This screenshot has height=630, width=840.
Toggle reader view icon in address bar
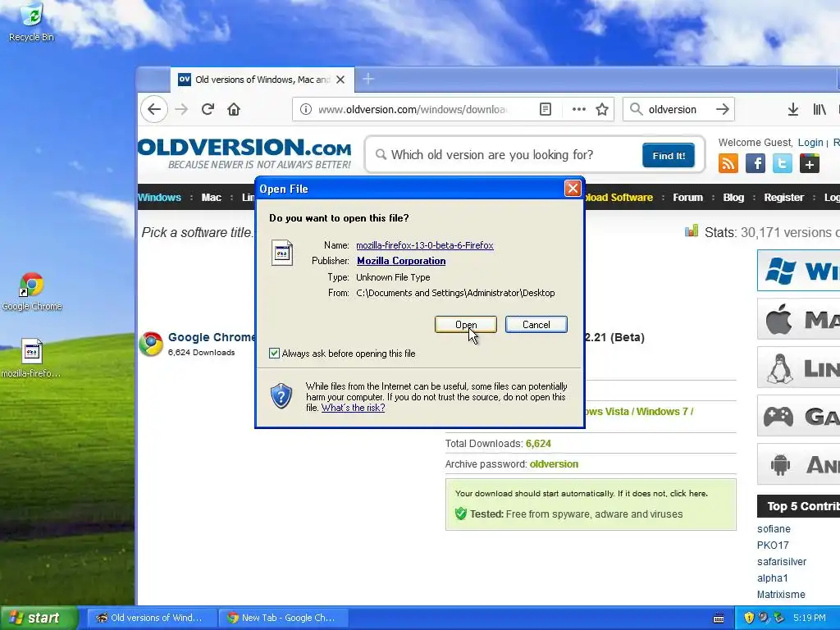[x=546, y=109]
